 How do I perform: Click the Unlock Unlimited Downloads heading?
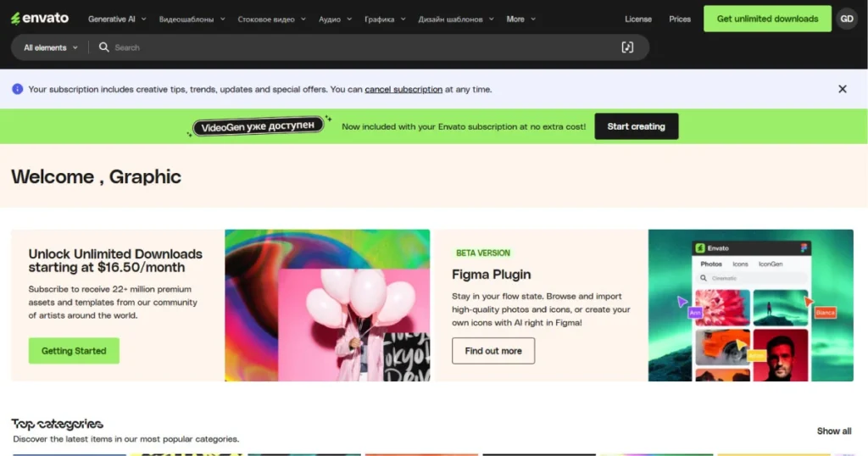coord(115,261)
